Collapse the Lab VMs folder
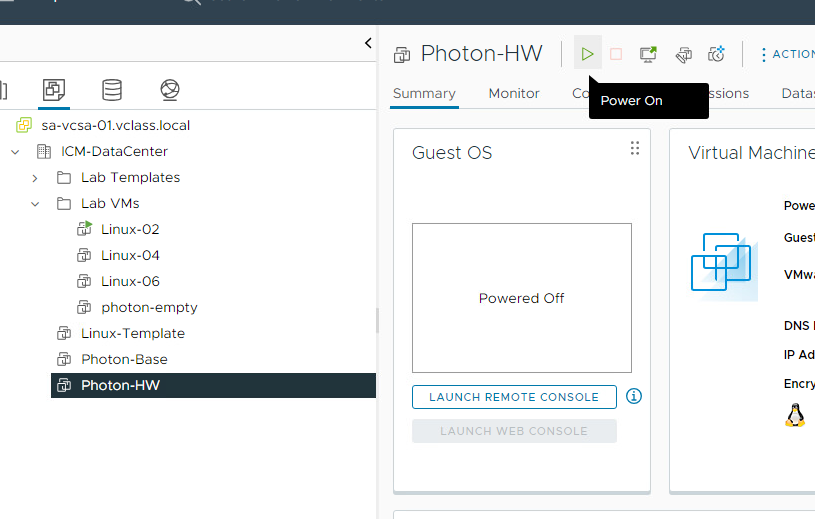The image size is (815, 519). (x=35, y=204)
